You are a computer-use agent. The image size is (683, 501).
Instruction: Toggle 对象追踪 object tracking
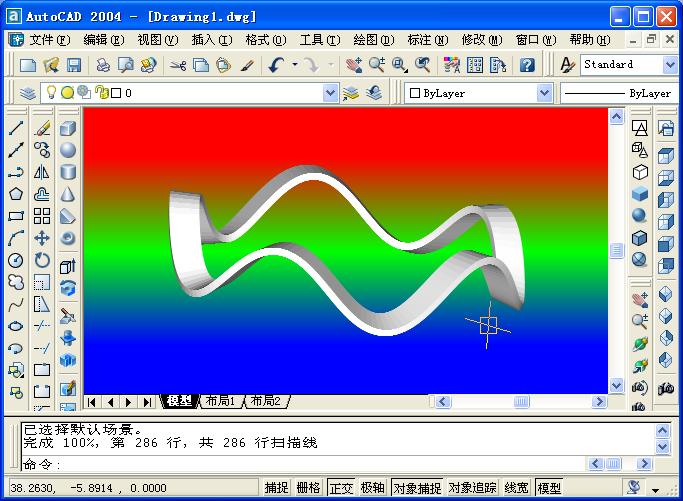473,487
